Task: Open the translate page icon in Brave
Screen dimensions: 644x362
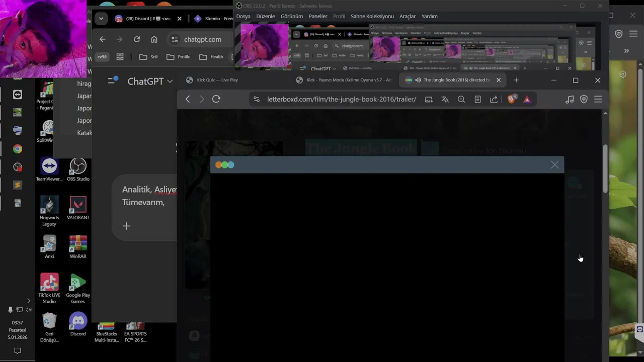Action: pos(445,100)
